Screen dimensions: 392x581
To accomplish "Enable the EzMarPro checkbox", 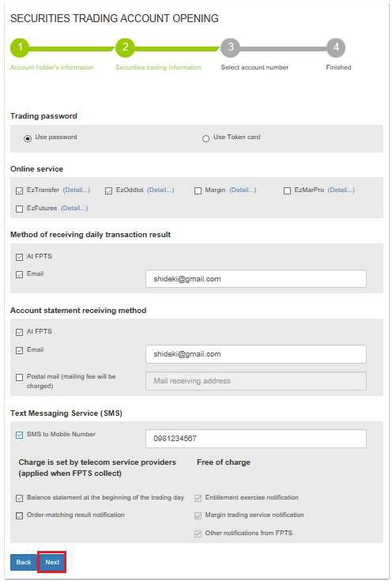I will pos(287,191).
